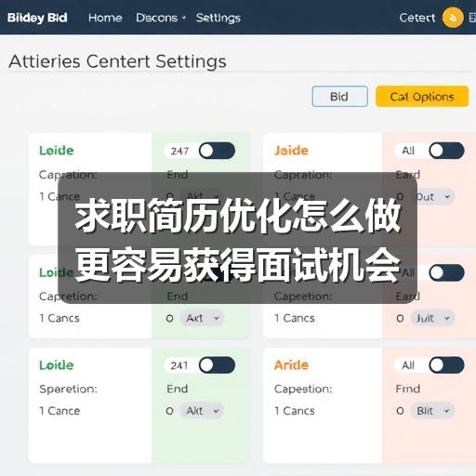Click the orange user avatar icon
The height and width of the screenshot is (476, 476).
[453, 18]
